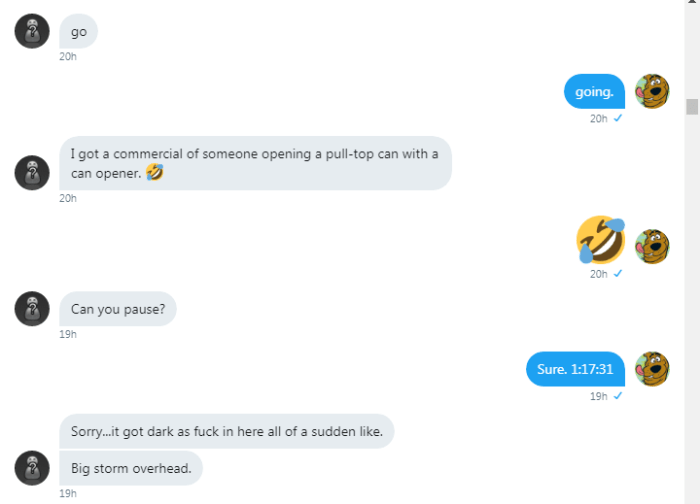The width and height of the screenshot is (700, 504).
Task: Open the Scooby-Doo avatar beside "Sure. 1:17:31"
Action: [653, 369]
